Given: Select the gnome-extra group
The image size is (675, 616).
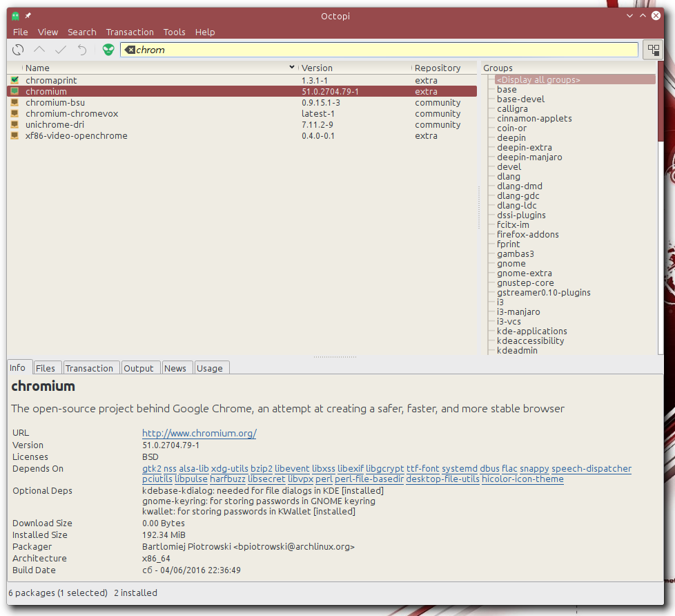Looking at the screenshot, I should click(524, 273).
